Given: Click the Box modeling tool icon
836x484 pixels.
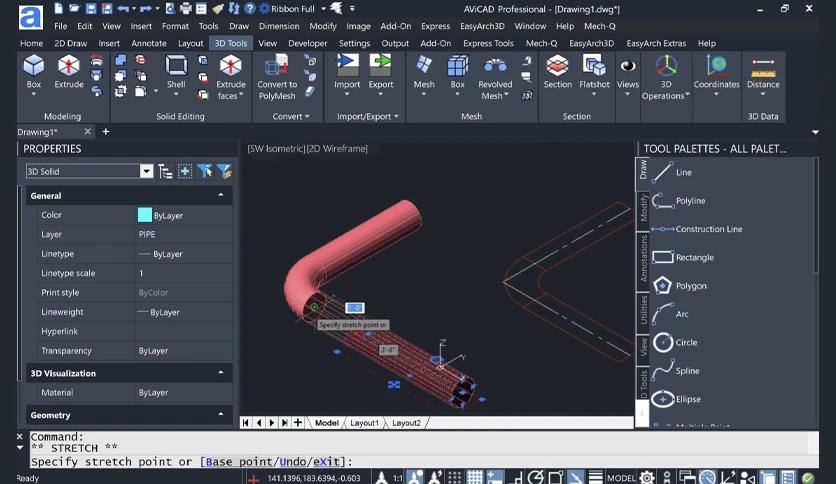Looking at the screenshot, I should (x=34, y=66).
